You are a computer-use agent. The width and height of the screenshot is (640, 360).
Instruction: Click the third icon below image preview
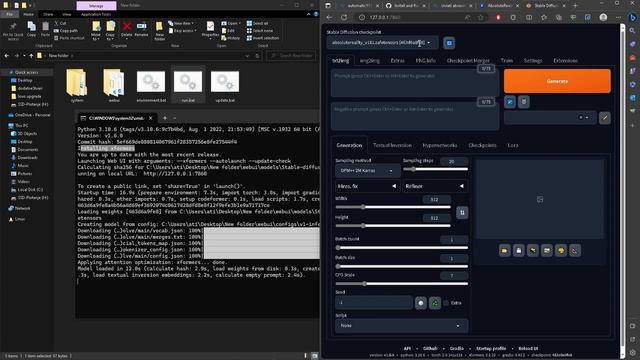533,250
